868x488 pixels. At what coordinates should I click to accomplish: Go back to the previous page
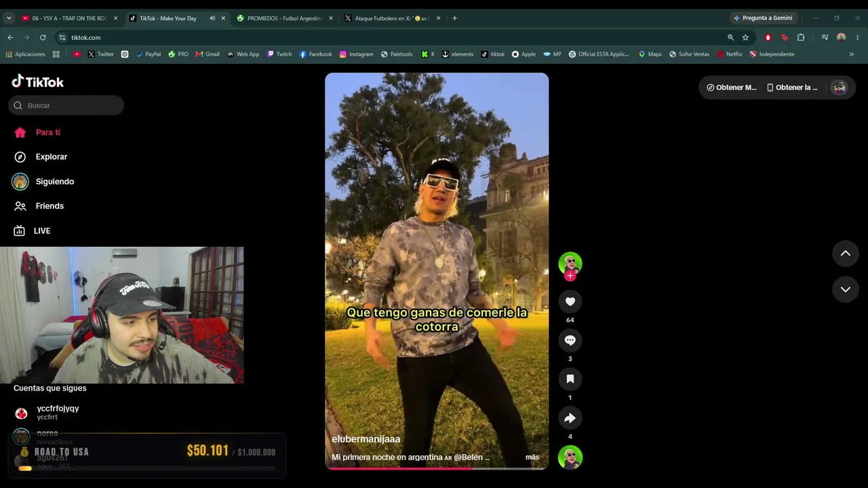click(10, 37)
